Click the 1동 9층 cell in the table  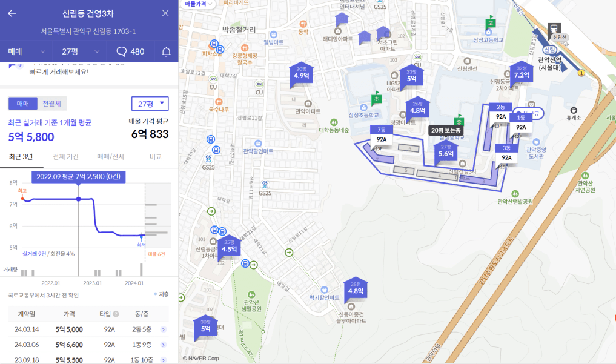coord(141,345)
